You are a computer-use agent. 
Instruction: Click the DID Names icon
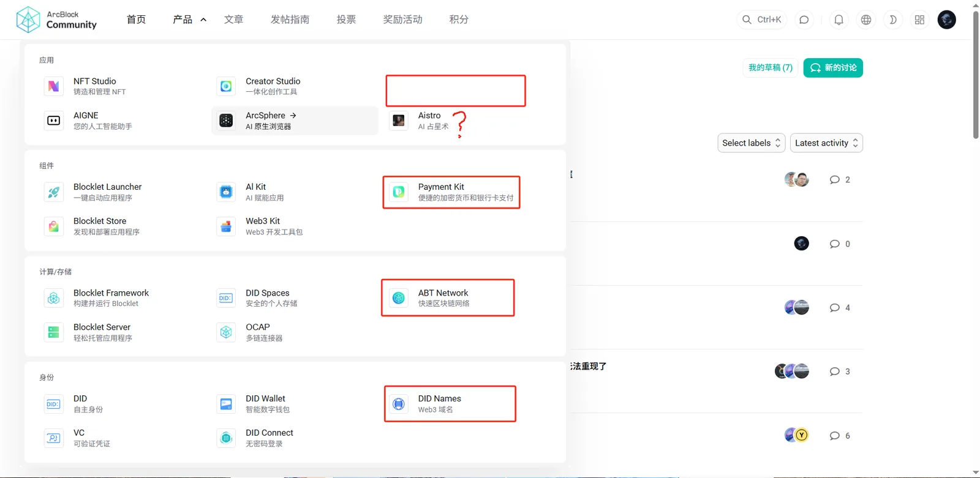pos(399,404)
